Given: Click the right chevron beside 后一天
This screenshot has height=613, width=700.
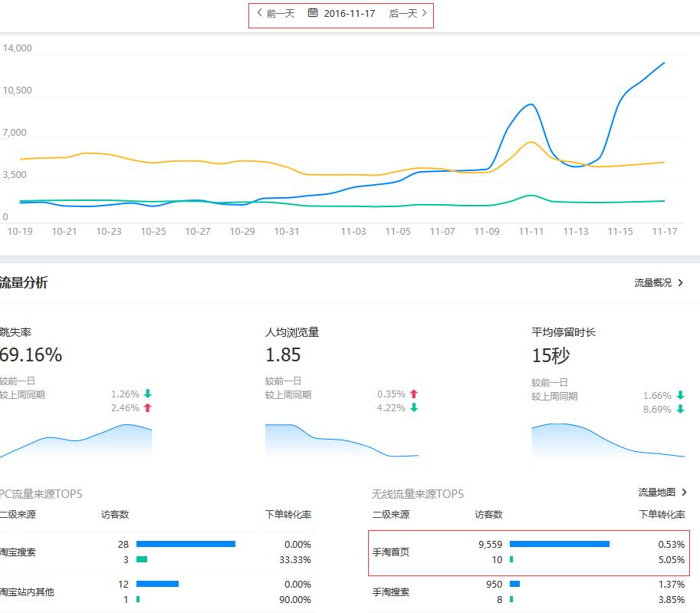Looking at the screenshot, I should pyautogui.click(x=425, y=13).
